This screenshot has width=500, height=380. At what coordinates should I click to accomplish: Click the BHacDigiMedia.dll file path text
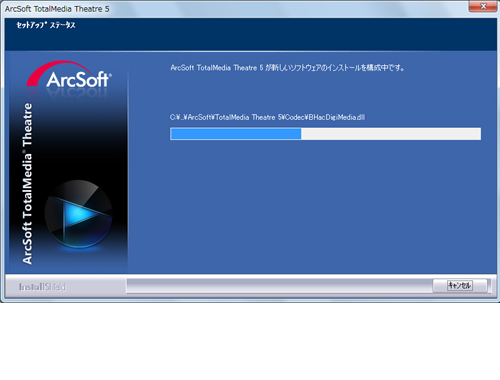(x=267, y=117)
